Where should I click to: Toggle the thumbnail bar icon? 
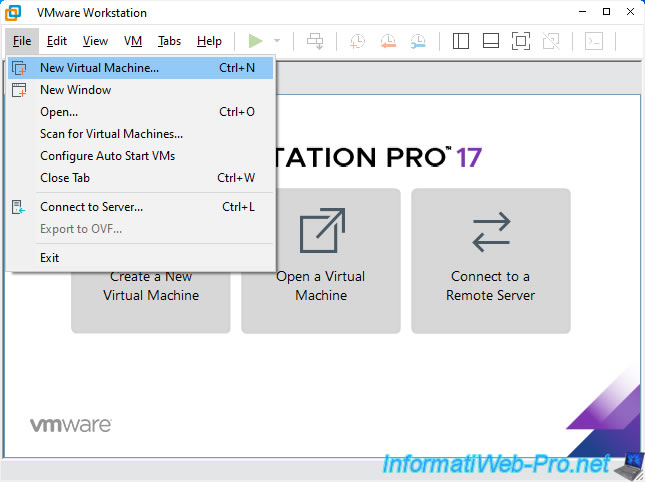[x=490, y=41]
